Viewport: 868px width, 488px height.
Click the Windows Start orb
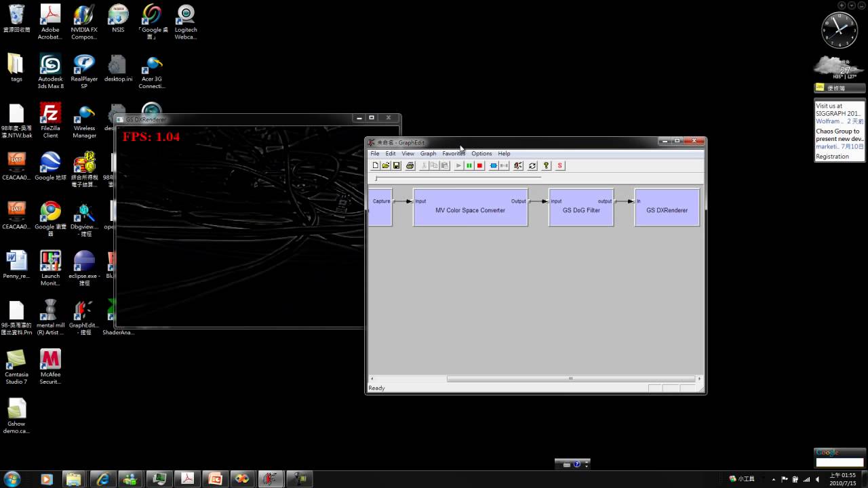[12, 479]
